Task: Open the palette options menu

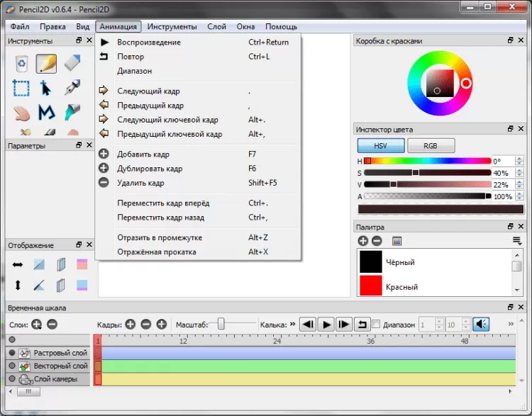Action: (517, 241)
